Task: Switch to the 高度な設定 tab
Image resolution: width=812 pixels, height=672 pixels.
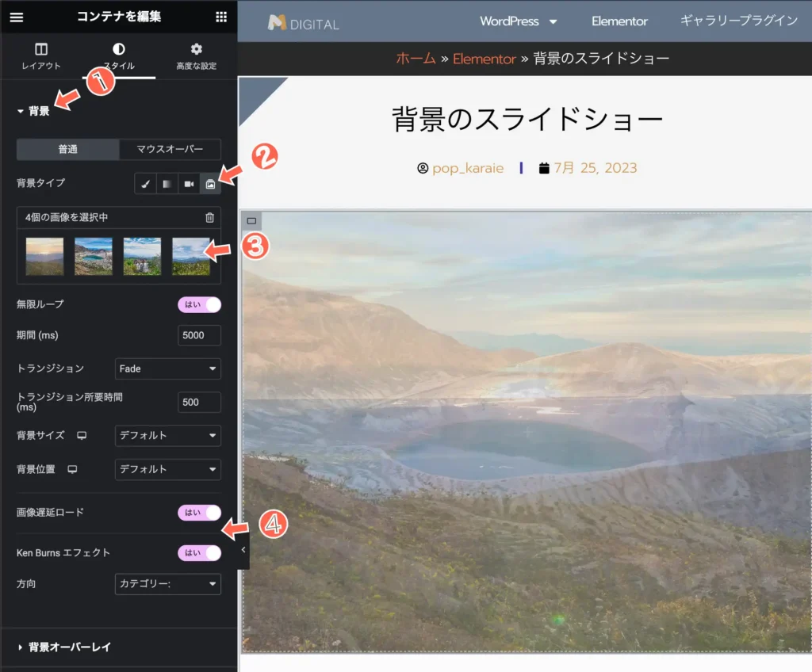Action: 196,56
